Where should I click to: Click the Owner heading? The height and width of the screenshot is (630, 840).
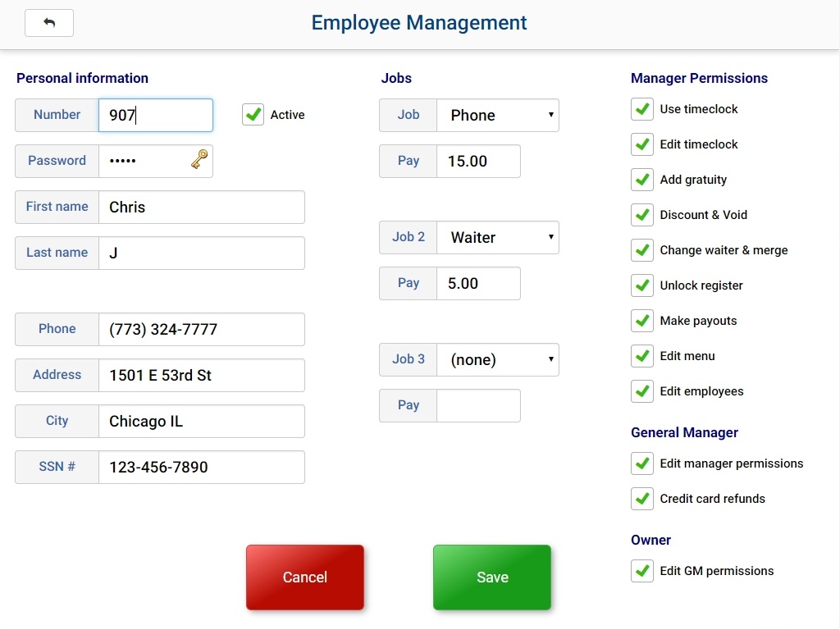tap(651, 540)
